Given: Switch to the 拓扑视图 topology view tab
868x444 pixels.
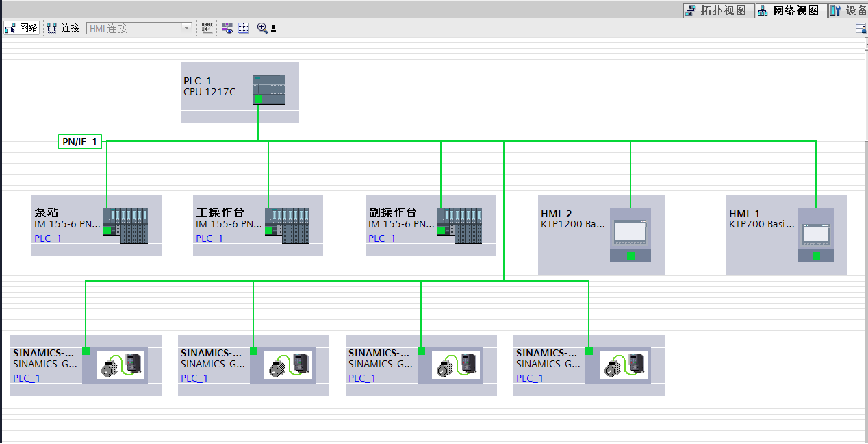Looking at the screenshot, I should pyautogui.click(x=719, y=10).
